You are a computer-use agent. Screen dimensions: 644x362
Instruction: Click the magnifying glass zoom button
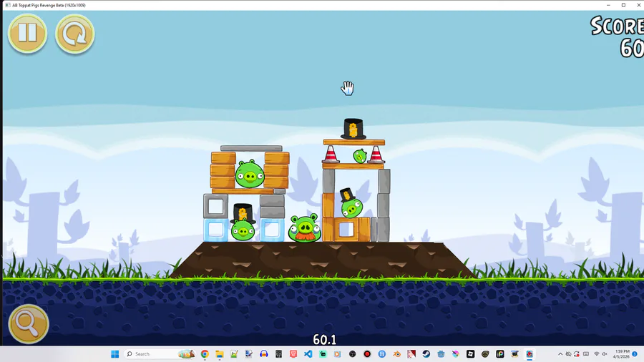pyautogui.click(x=29, y=324)
